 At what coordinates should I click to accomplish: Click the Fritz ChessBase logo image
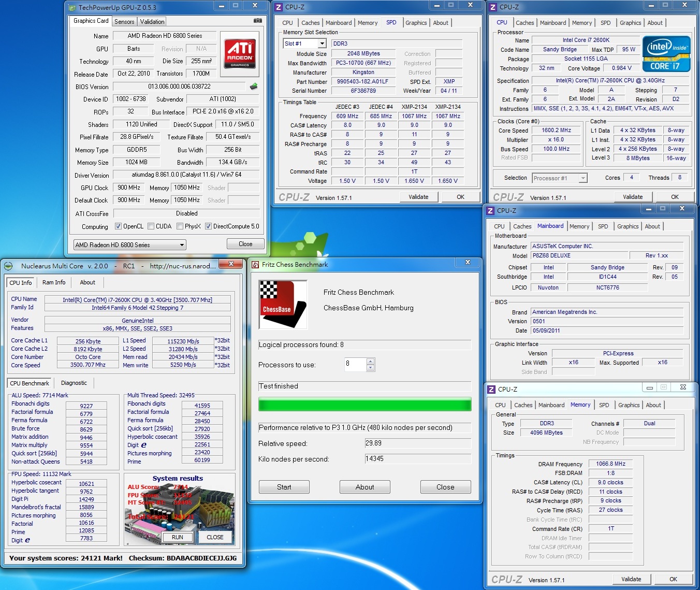click(283, 305)
